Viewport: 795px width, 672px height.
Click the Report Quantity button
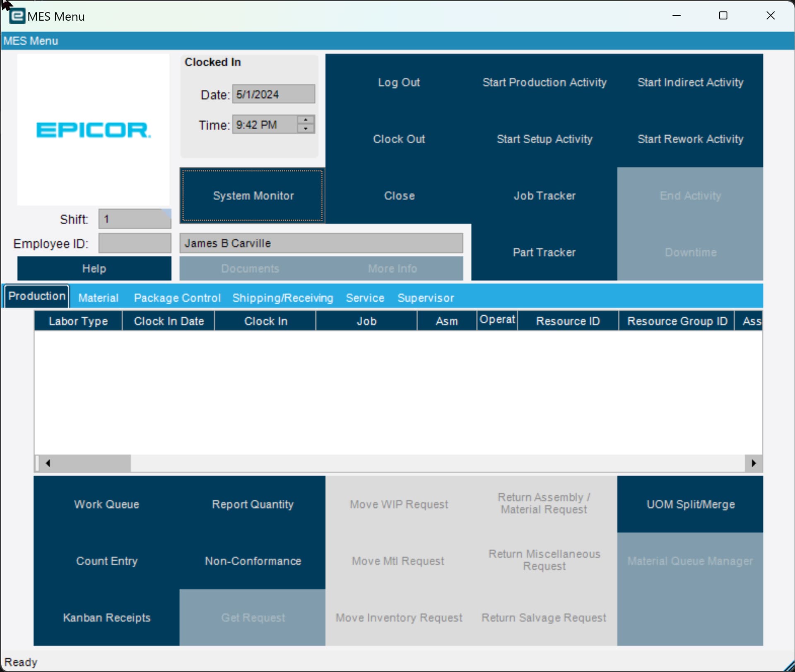(253, 504)
